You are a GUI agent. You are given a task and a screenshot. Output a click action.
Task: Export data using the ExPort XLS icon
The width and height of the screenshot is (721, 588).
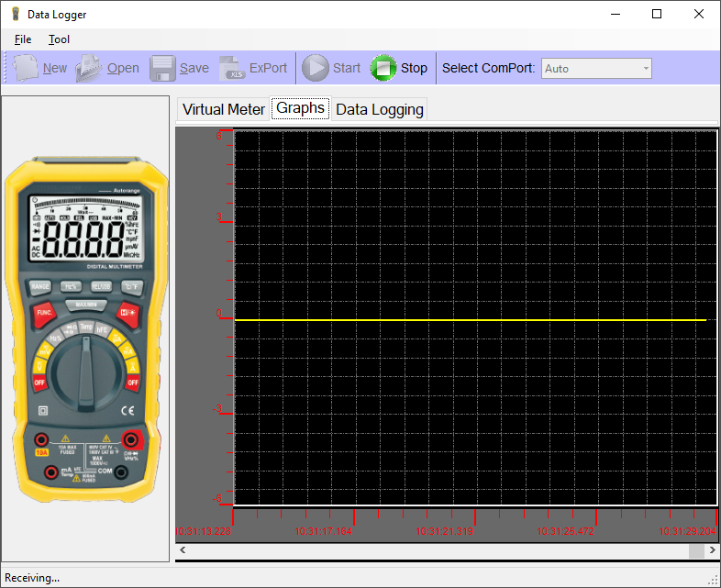pyautogui.click(x=232, y=68)
